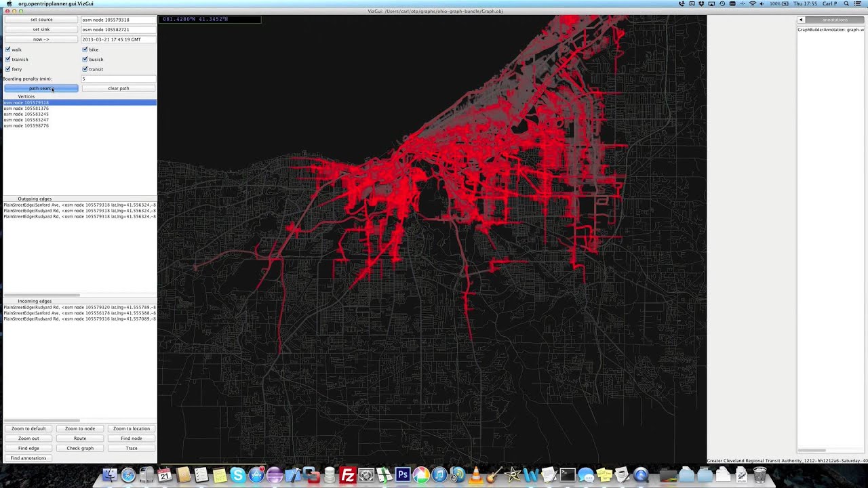The height and width of the screenshot is (488, 868).
Task: Disable the transit checkbox
Action: (85, 69)
